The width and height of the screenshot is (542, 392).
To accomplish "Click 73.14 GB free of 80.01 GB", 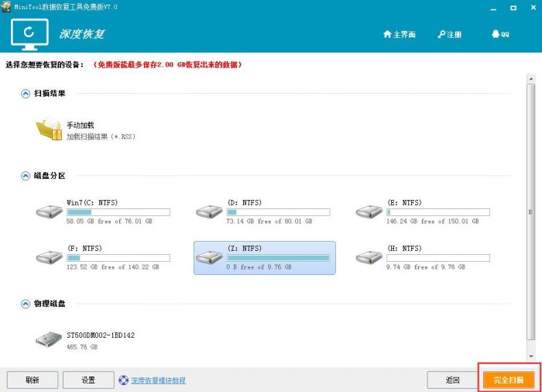I will pyautogui.click(x=269, y=222).
